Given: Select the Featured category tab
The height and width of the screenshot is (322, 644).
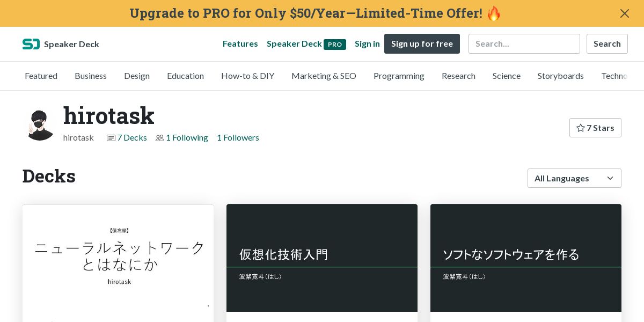Looking at the screenshot, I should 41,76.
